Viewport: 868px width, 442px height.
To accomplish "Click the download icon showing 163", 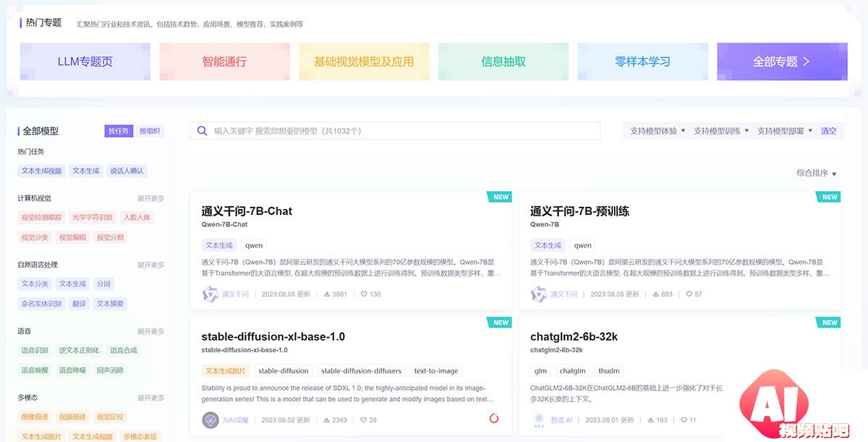I will click(x=651, y=420).
